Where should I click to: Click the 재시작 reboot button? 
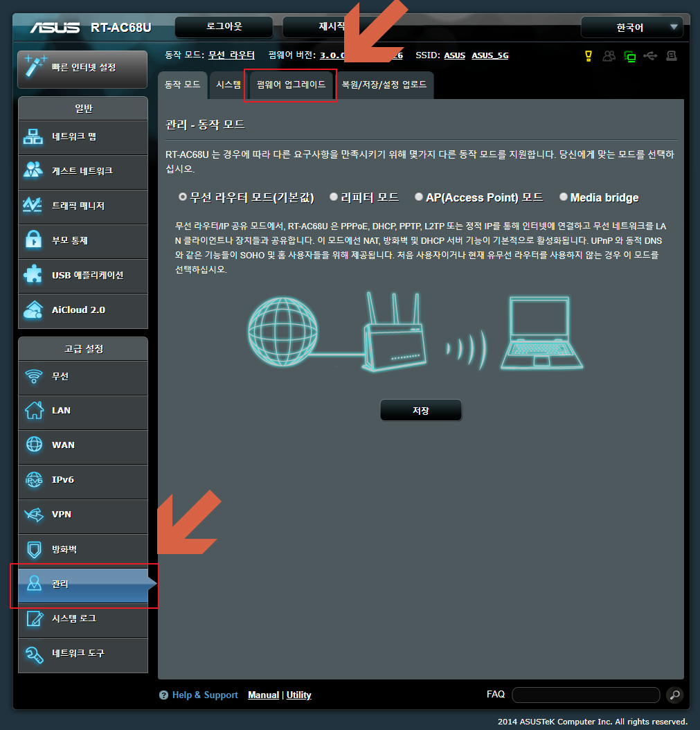tap(332, 26)
